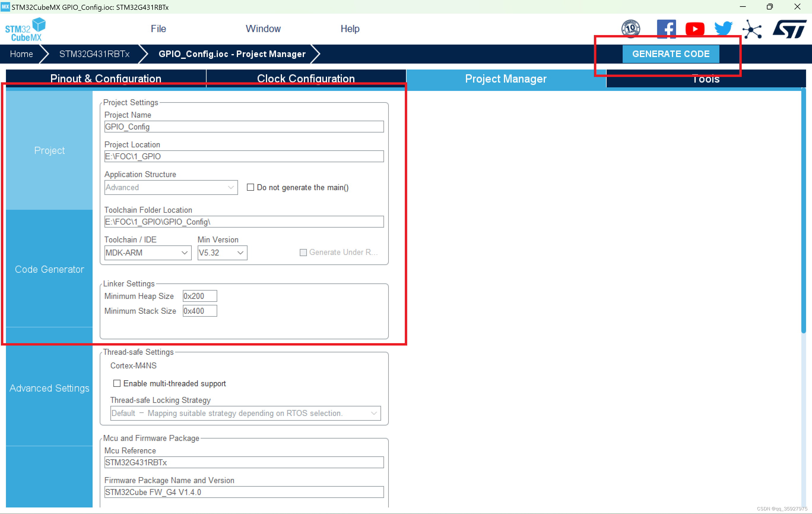This screenshot has width=812, height=514.
Task: Toggle the Generate Under Root checkbox
Action: coord(303,253)
